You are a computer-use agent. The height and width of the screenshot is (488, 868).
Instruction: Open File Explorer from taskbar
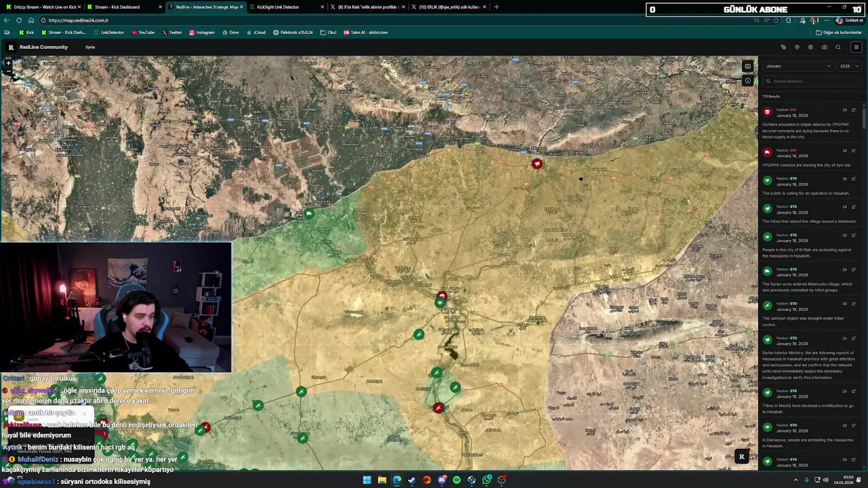(382, 480)
